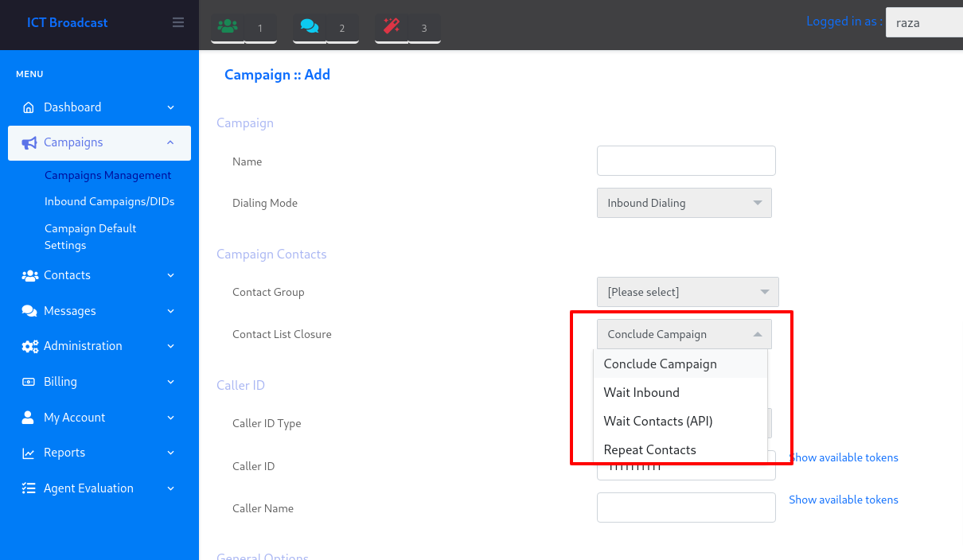Click the Reports chart icon in sidebar
Viewport: 963px width, 560px height.
tap(29, 453)
